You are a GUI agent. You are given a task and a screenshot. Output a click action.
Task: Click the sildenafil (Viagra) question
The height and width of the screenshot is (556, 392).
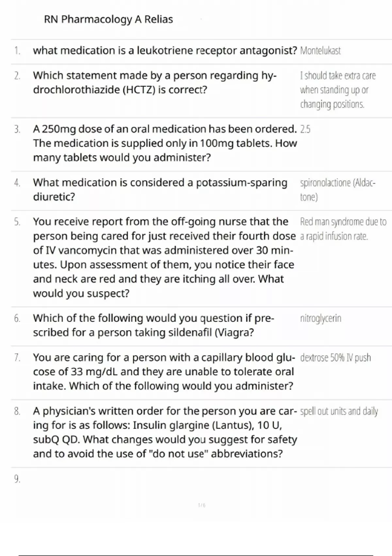154,325
